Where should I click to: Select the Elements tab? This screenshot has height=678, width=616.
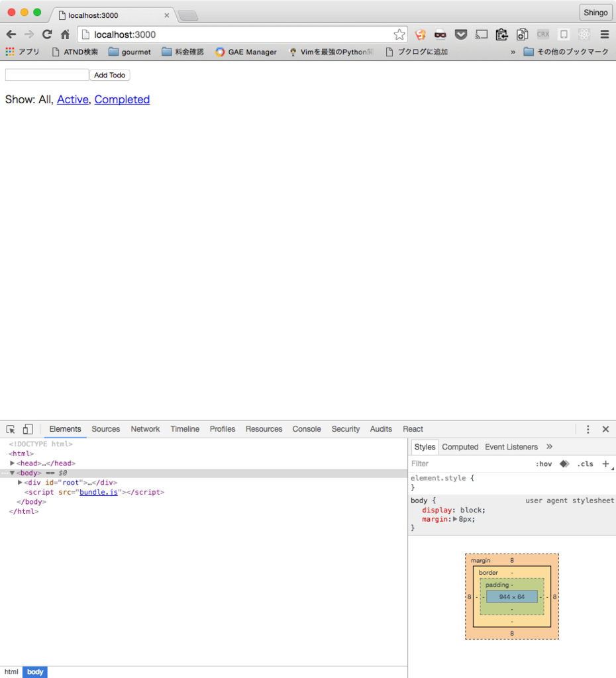[65, 429]
